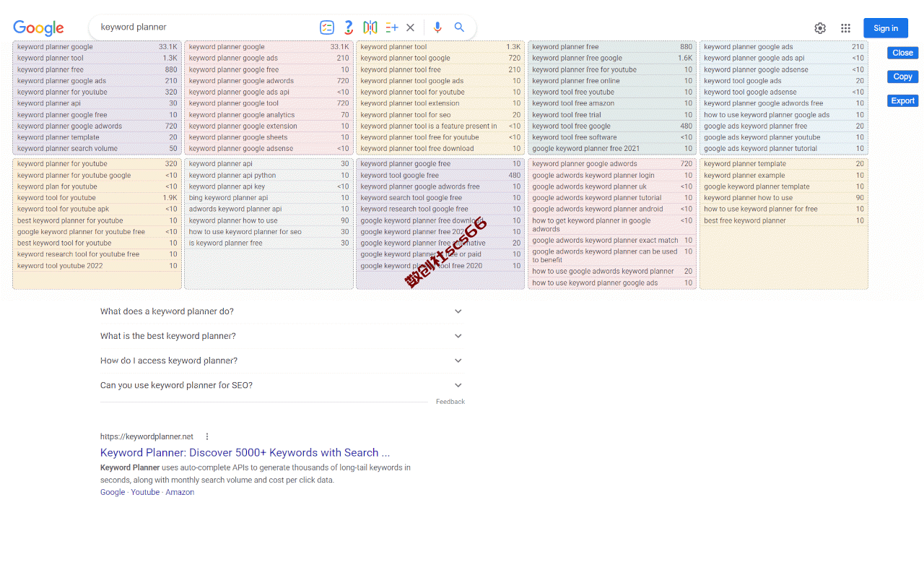Expand "Can you use keyword planner for SEO?"
Image resolution: width=924 pixels, height=578 pixels.
point(282,385)
